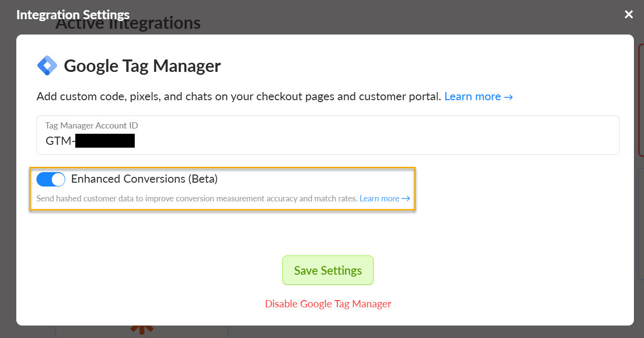The image size is (644, 338).
Task: Click the orange icon peeking below the dialog
Action: coord(142,330)
